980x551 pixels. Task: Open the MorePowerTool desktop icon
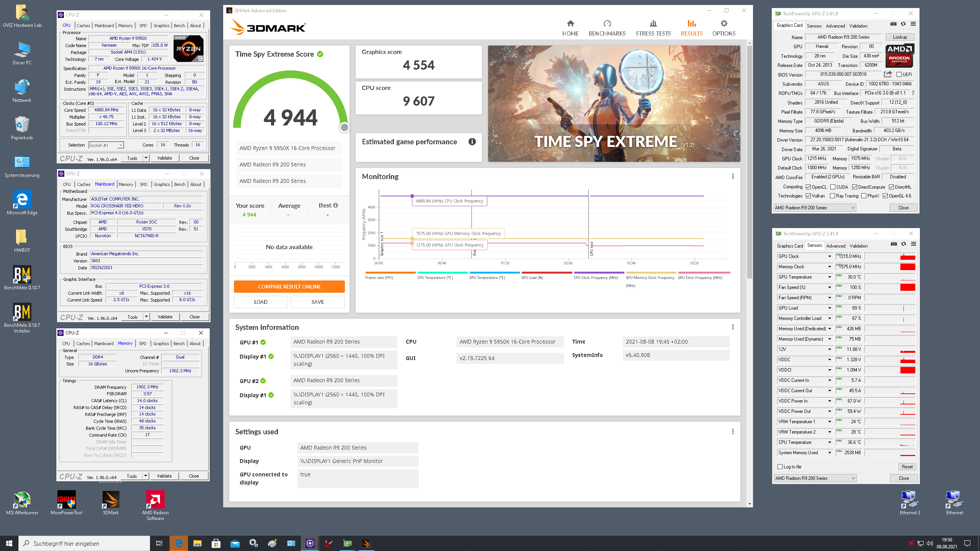click(66, 504)
